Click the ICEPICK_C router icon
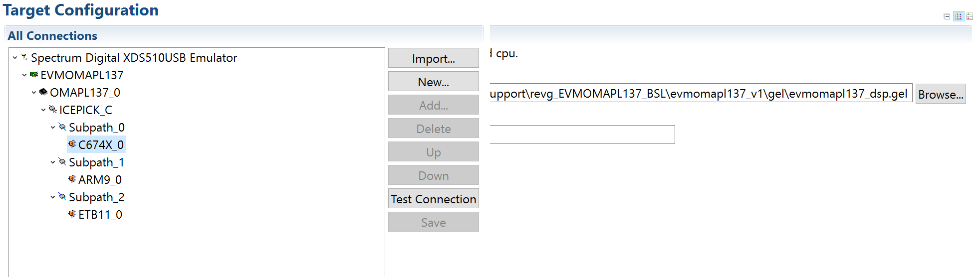 click(52, 110)
